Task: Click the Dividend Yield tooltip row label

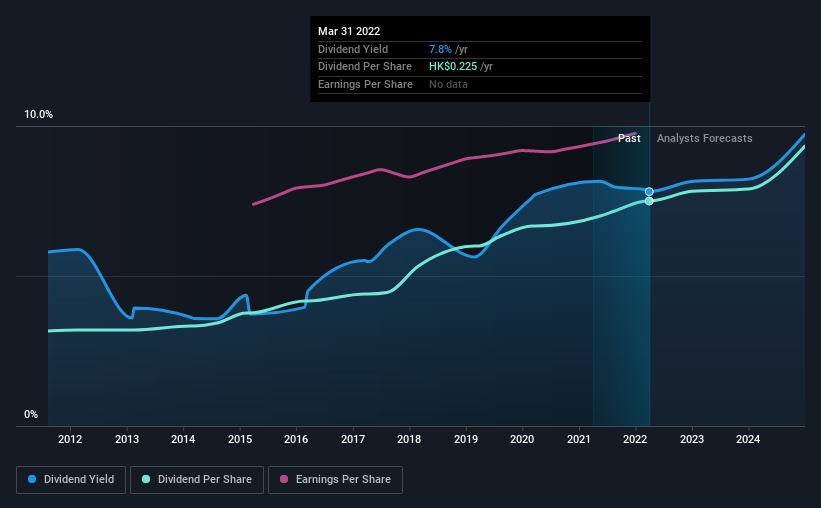Action: (x=353, y=49)
